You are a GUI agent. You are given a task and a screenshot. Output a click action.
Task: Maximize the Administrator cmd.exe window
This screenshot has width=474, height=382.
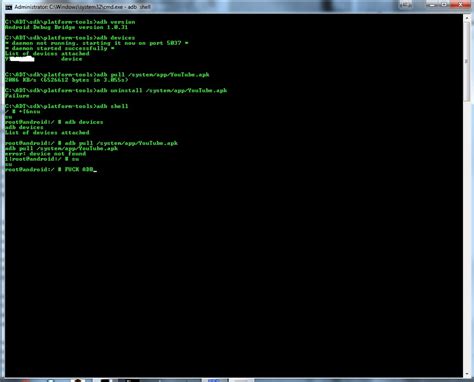(x=444, y=5)
